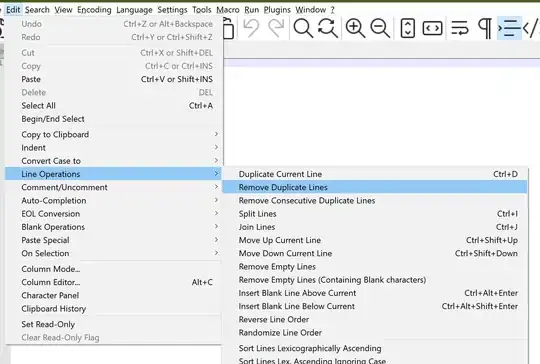The width and height of the screenshot is (540, 364).
Task: Toggle Word Wrap toolbar icon
Action: pos(460,28)
